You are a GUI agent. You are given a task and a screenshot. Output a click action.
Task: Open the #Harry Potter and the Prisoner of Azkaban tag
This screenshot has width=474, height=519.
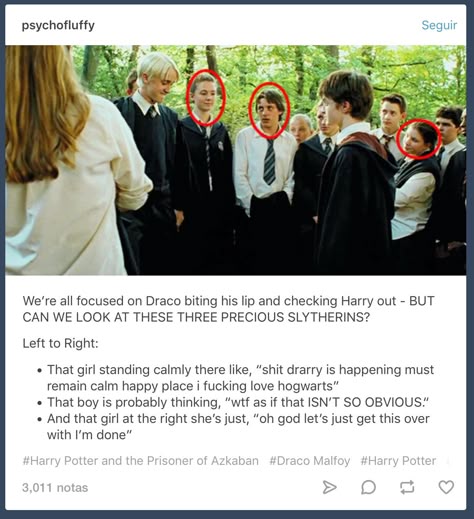[x=140, y=461]
